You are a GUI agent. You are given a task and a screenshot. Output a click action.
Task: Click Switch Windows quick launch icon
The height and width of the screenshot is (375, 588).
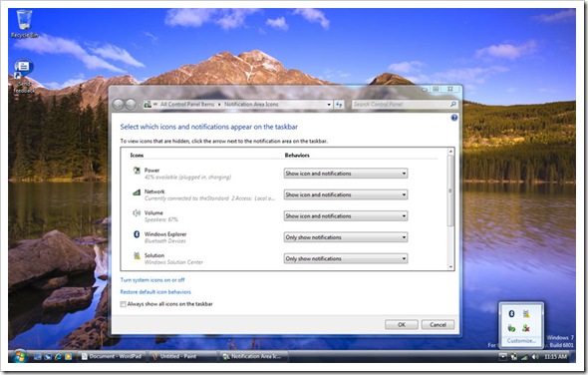tap(48, 356)
